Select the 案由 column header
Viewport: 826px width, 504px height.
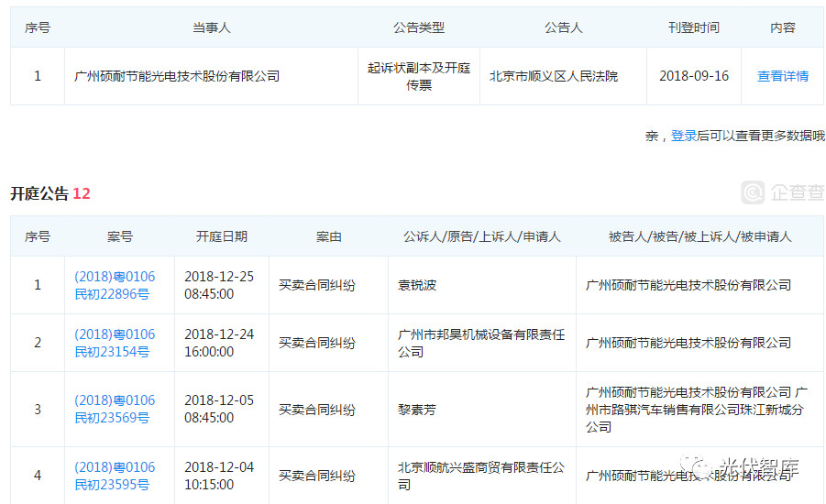pos(329,236)
